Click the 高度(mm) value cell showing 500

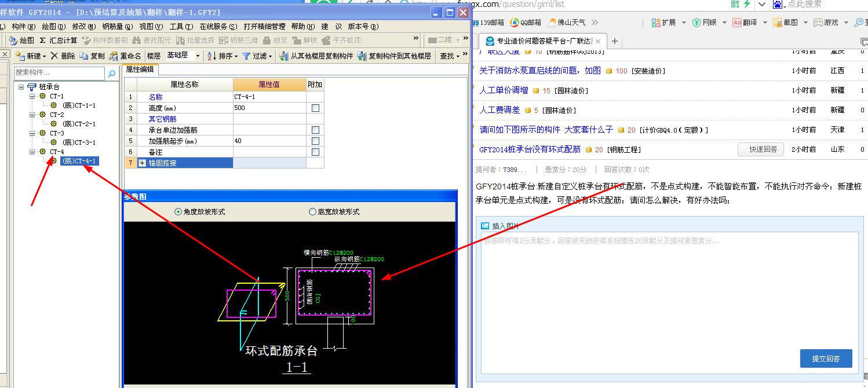[269, 108]
